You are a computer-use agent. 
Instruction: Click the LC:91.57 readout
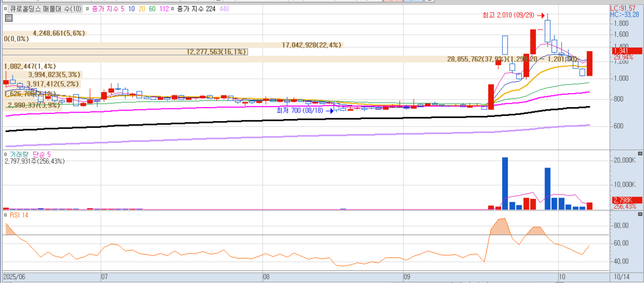623,8
